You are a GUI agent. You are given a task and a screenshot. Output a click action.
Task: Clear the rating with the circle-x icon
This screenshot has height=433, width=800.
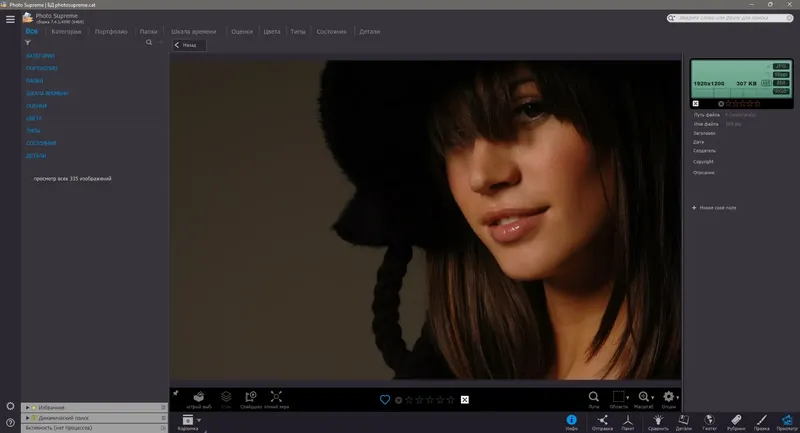[x=398, y=400]
